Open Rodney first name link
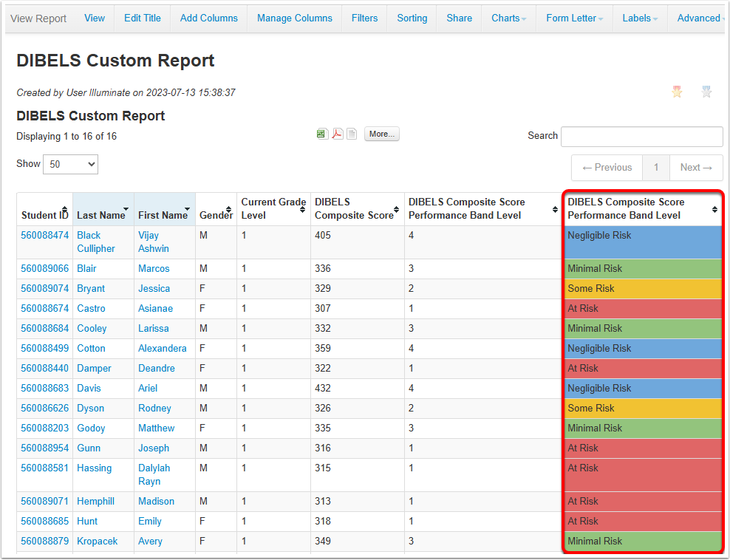This screenshot has height=560, width=730. pyautogui.click(x=154, y=409)
